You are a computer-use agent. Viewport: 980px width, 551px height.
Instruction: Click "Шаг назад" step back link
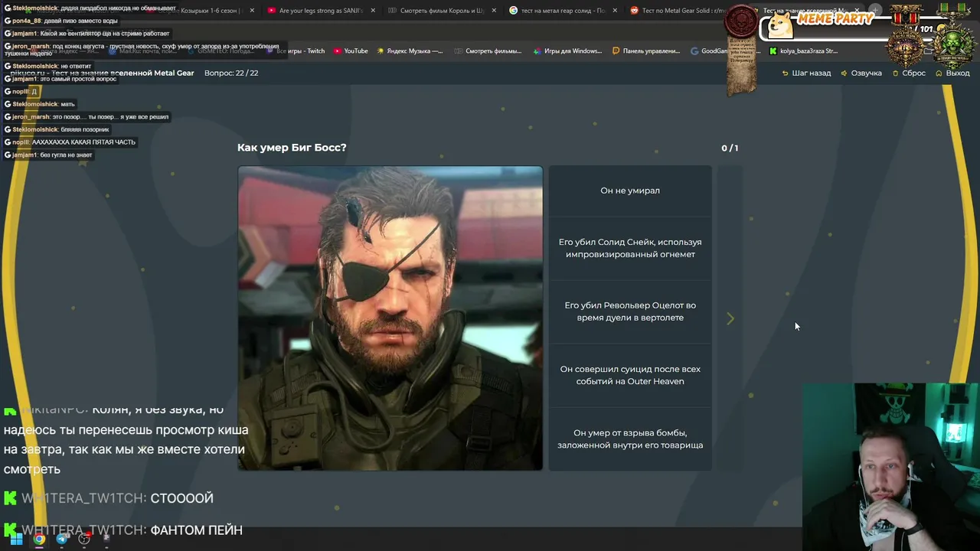pos(806,73)
